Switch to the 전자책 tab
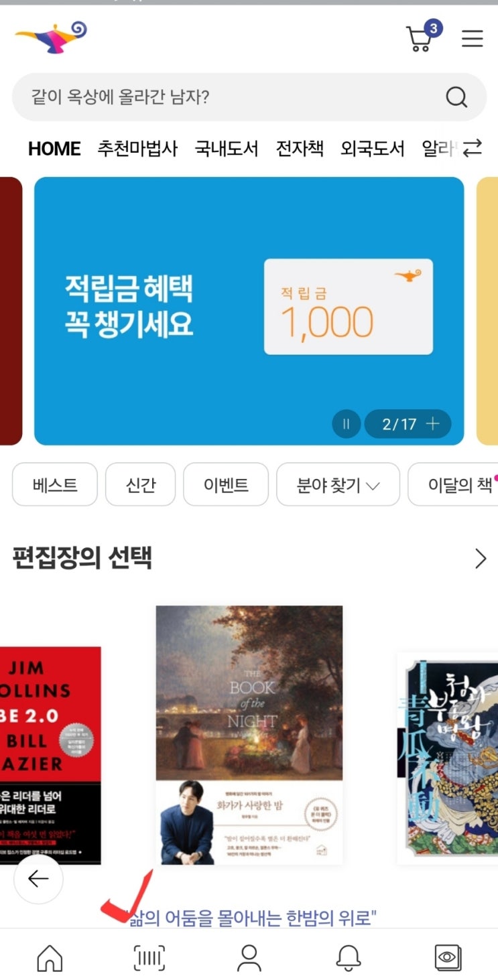Image resolution: width=498 pixels, height=980 pixels. coord(300,148)
